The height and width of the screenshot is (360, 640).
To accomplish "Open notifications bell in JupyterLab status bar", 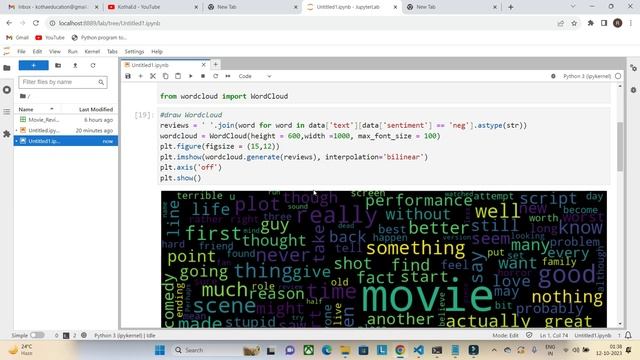I will (x=628, y=335).
